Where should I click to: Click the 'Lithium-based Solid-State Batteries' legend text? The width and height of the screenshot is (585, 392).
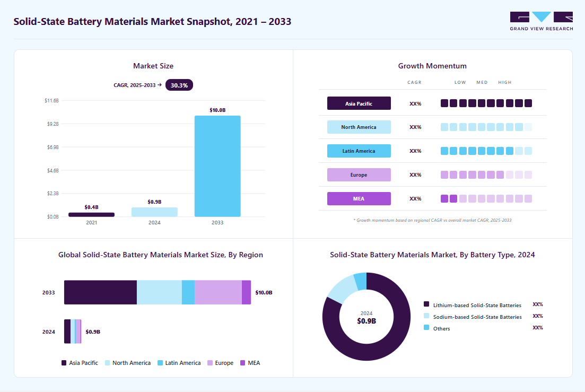click(x=477, y=305)
